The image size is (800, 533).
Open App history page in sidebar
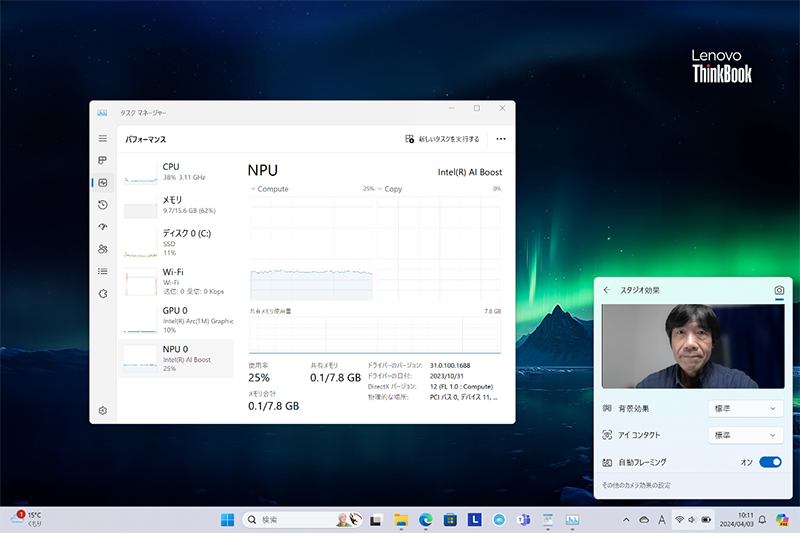click(x=102, y=205)
